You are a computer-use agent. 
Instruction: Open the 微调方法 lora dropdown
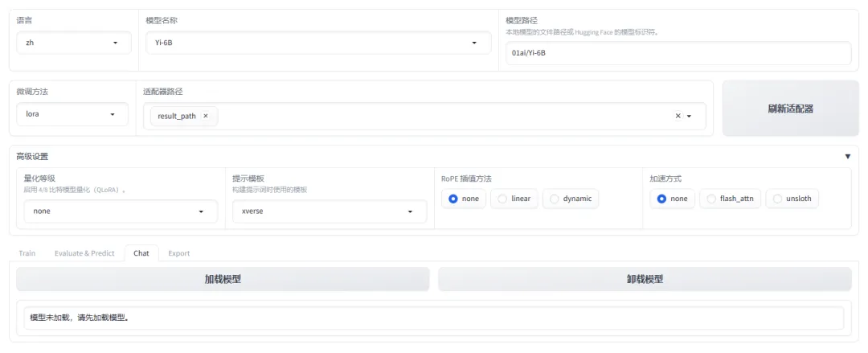pos(72,114)
